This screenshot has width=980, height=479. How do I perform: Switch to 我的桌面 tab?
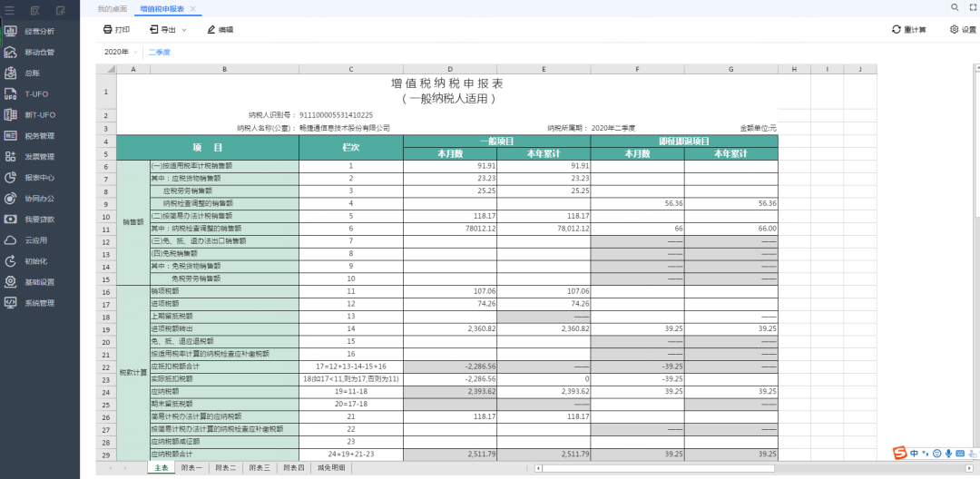113,8
